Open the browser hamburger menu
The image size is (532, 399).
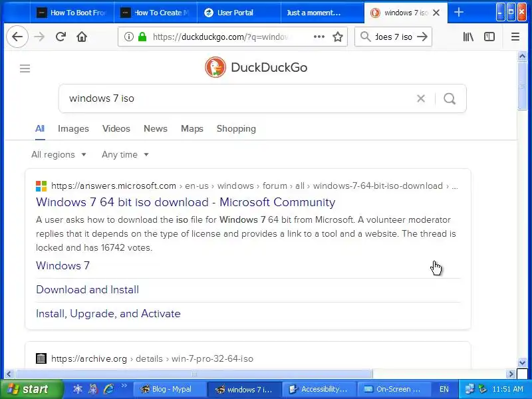pyautogui.click(x=515, y=37)
